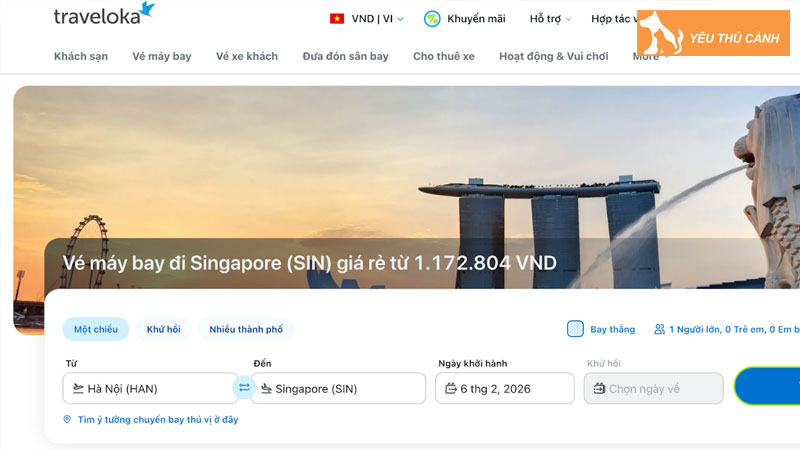Open Tìm ý tưởng chuyến bay thú vị link
800x450 pixels.
(x=158, y=419)
